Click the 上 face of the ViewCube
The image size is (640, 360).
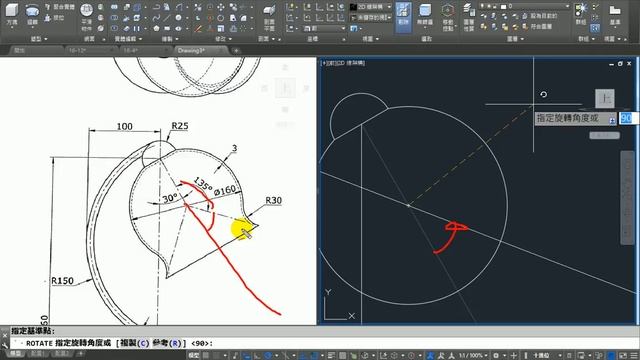click(604, 98)
